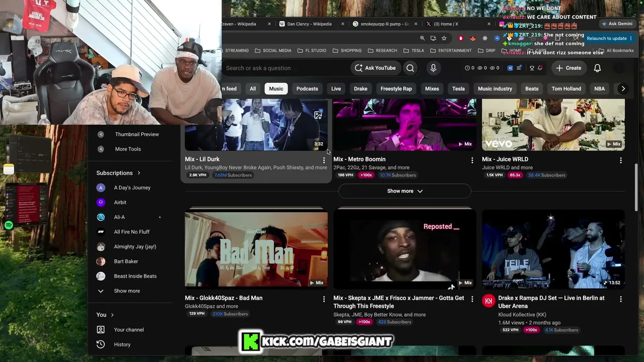644x362 pixels.
Task: Open the Bart Baker channel avatar
Action: coord(101,261)
